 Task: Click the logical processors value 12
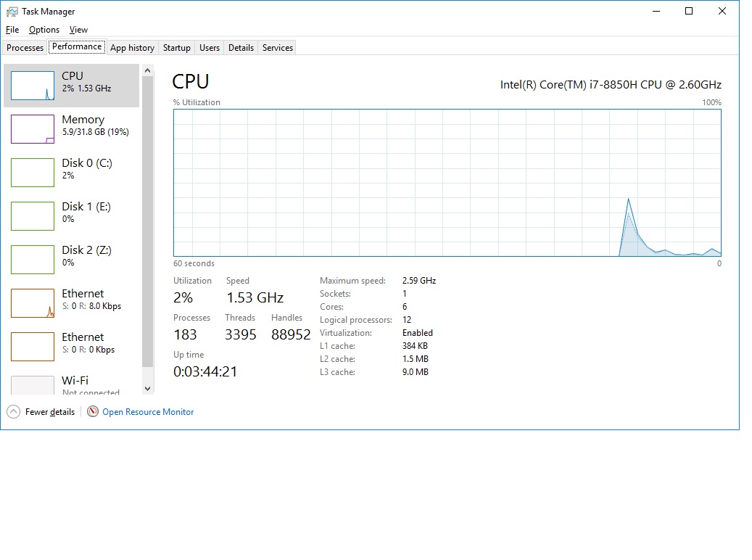point(407,320)
